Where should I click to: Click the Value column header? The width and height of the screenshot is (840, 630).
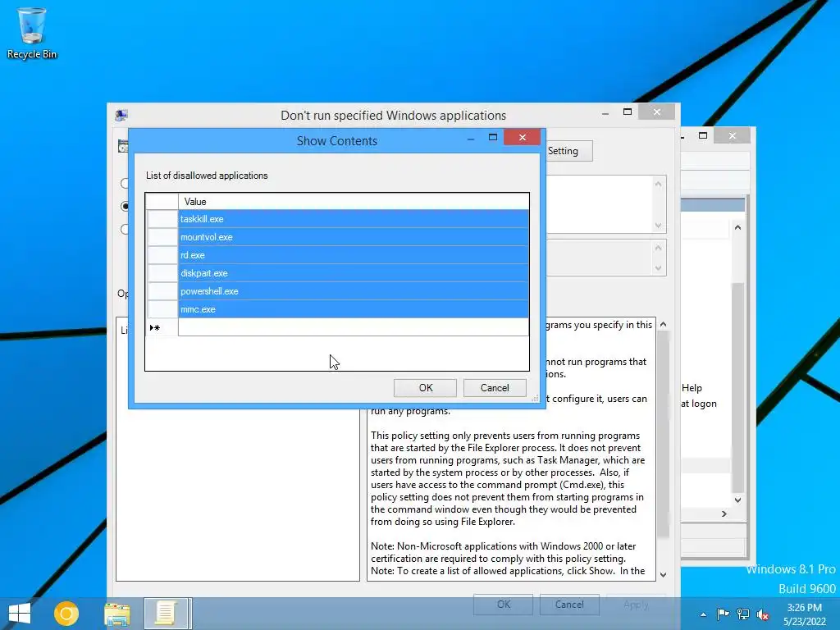pyautogui.click(x=353, y=202)
